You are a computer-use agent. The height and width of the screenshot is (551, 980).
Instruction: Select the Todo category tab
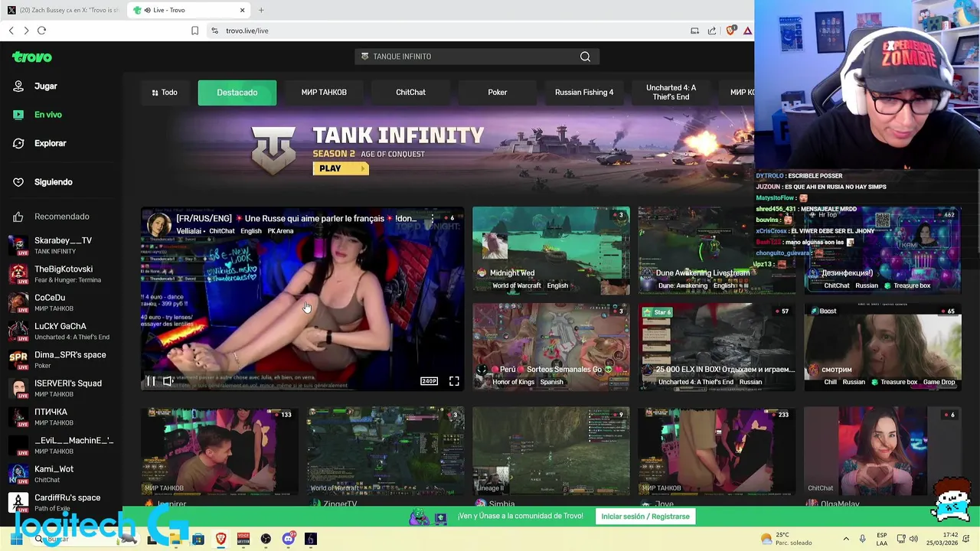[165, 93]
